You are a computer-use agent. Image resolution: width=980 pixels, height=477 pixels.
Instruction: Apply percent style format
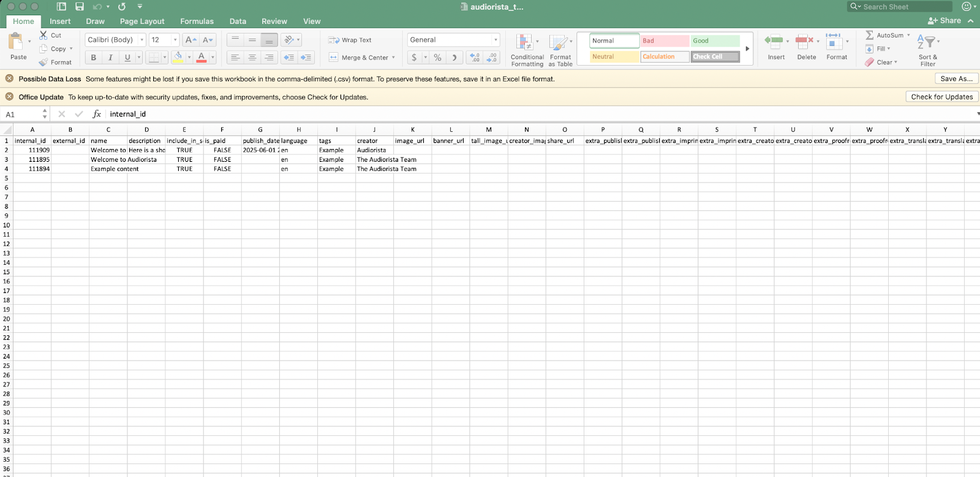(437, 58)
